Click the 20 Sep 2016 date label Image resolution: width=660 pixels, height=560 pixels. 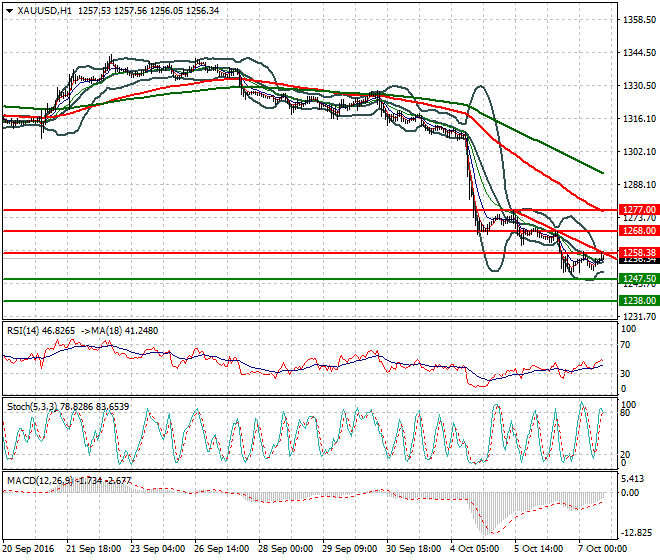coord(29,549)
